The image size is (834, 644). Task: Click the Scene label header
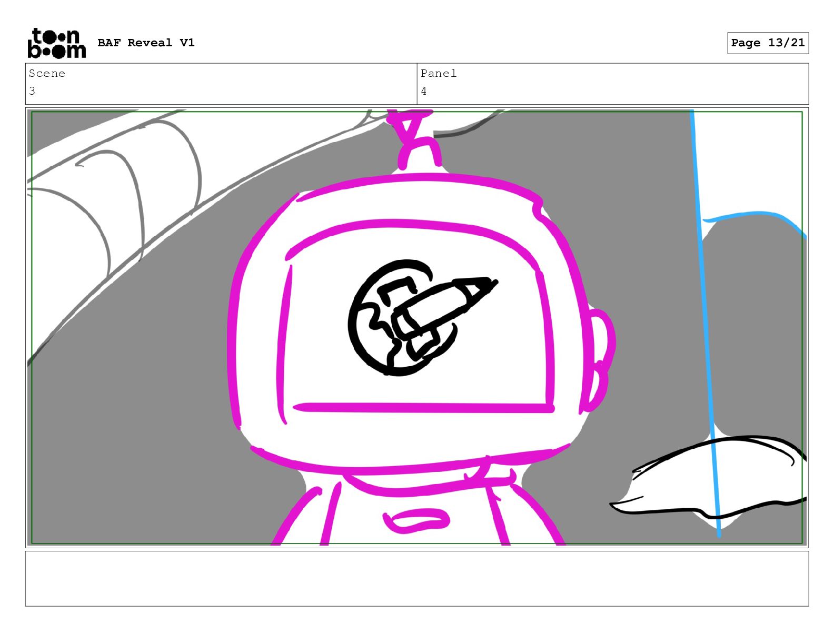tap(47, 74)
